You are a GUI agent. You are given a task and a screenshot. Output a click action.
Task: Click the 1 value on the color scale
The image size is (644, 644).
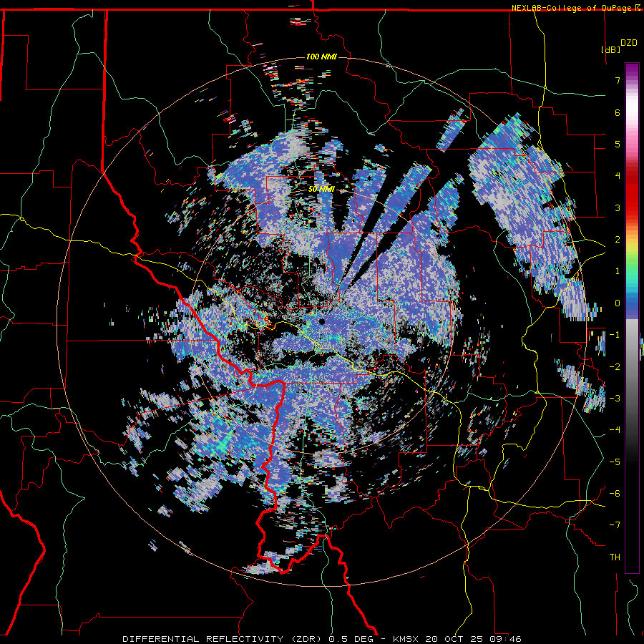pyautogui.click(x=618, y=271)
